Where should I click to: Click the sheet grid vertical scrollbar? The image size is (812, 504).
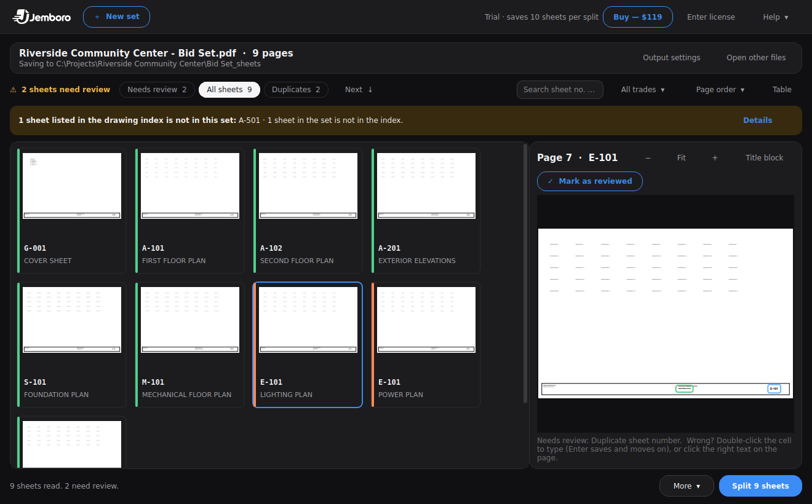[525, 274]
